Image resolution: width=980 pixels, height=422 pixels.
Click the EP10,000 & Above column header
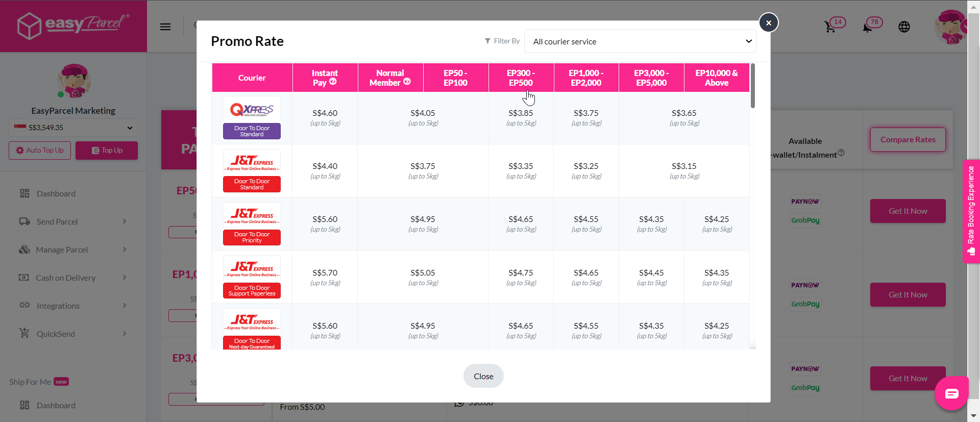click(717, 78)
